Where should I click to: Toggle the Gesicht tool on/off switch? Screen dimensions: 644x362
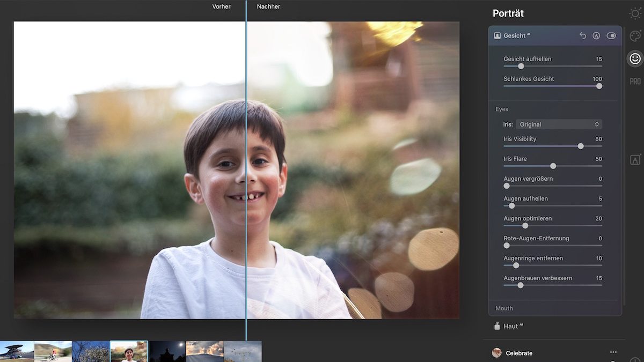(611, 36)
